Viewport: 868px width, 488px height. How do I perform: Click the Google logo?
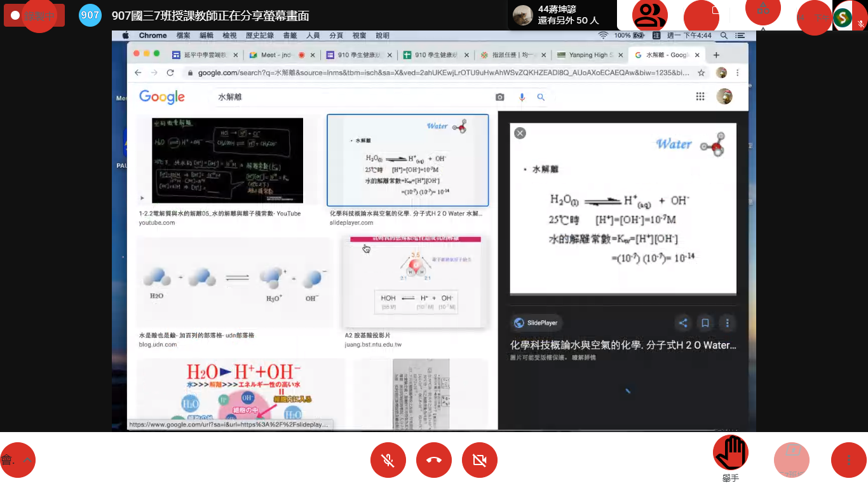[162, 97]
